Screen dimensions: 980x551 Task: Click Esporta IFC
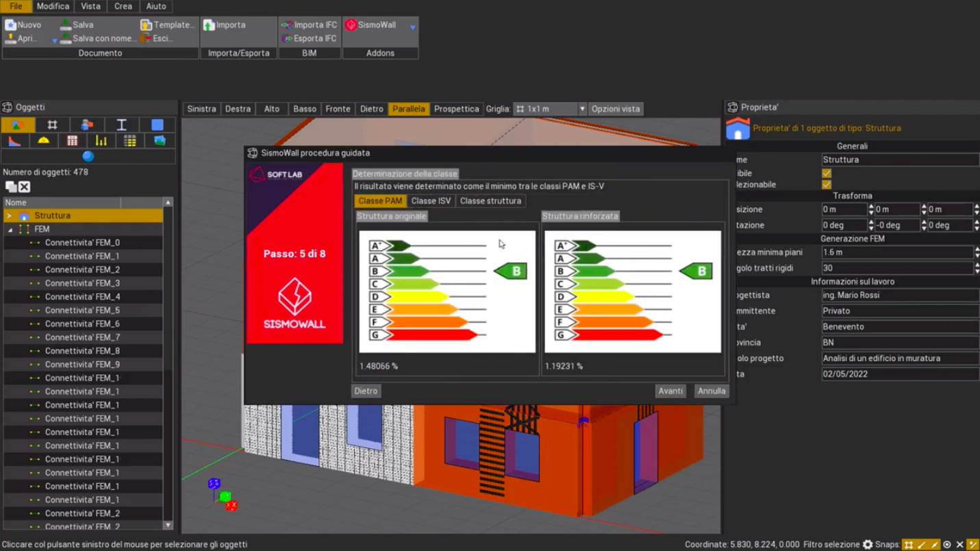(309, 38)
